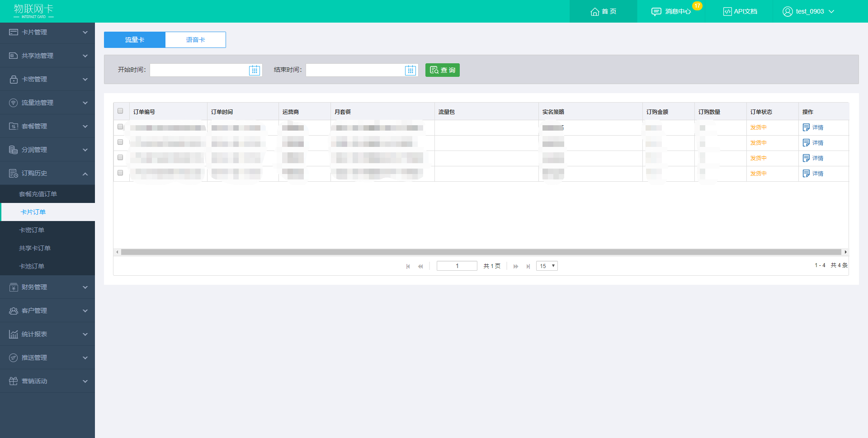Click the 分润管理 coins icon
Screen dimensions: 868x438
14,150
